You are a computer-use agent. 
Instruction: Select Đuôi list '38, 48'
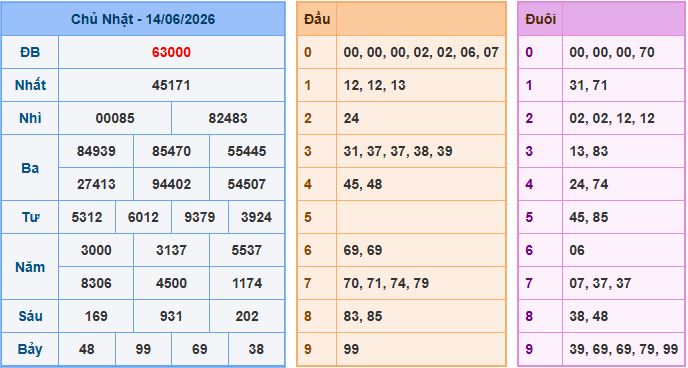588,316
